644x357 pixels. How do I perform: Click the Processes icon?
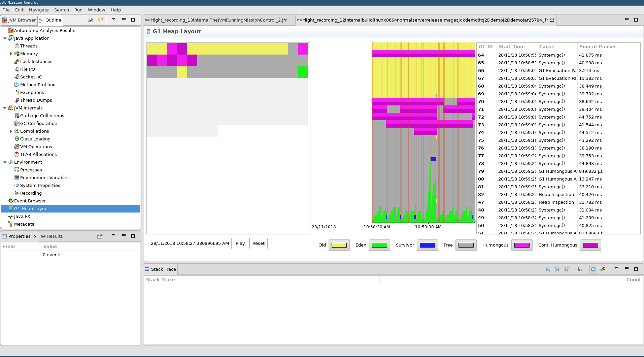tap(17, 170)
